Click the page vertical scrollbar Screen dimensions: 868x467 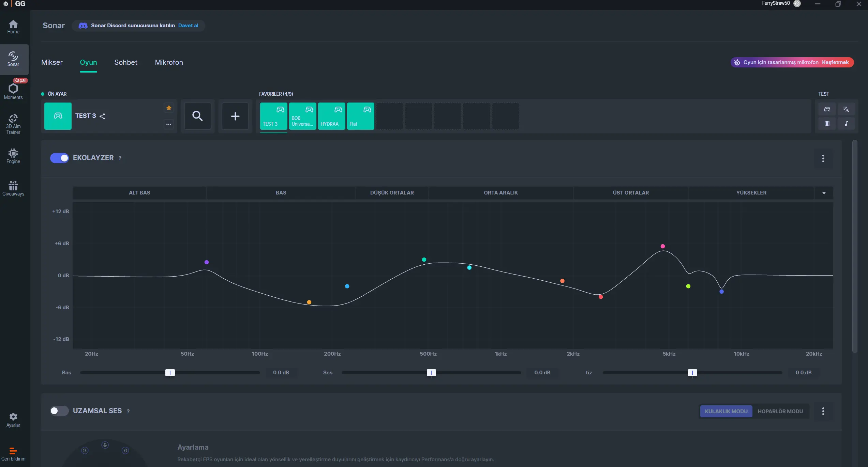[x=855, y=247]
